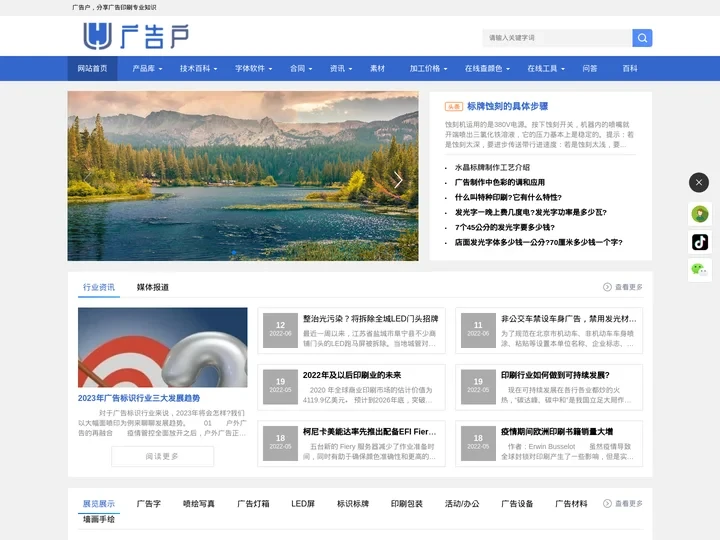Select the 活动/办公 category tab
Image resolution: width=720 pixels, height=540 pixels.
[x=462, y=504]
